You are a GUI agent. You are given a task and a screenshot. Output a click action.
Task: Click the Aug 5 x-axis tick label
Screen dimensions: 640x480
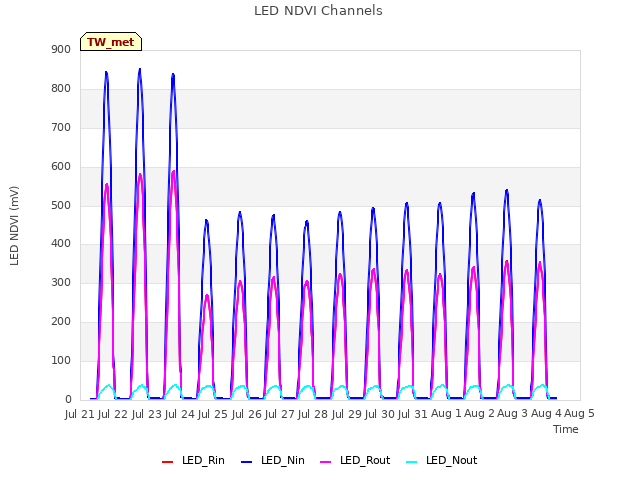tap(580, 414)
